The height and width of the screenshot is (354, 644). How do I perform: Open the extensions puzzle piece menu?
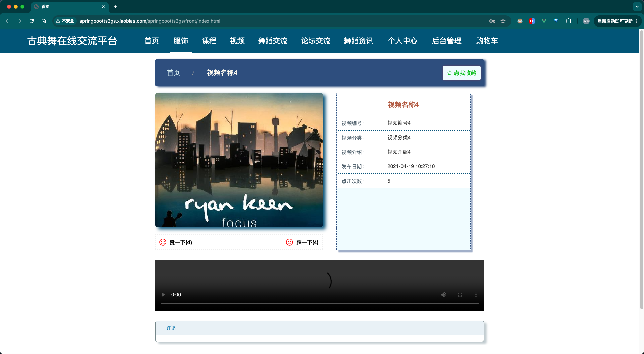click(x=568, y=21)
